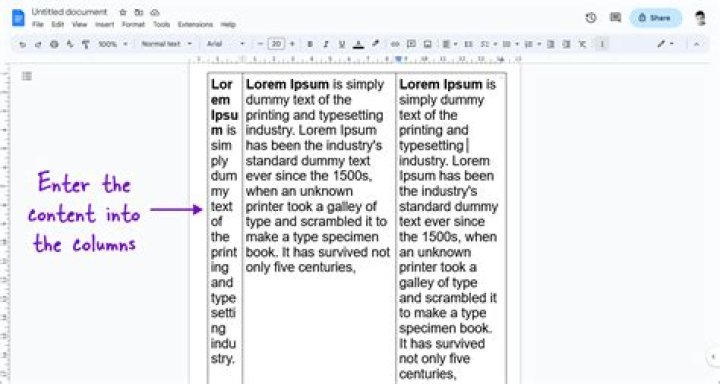Click the horizontal ruler indent marker
This screenshot has width=720, height=384.
(x=398, y=59)
